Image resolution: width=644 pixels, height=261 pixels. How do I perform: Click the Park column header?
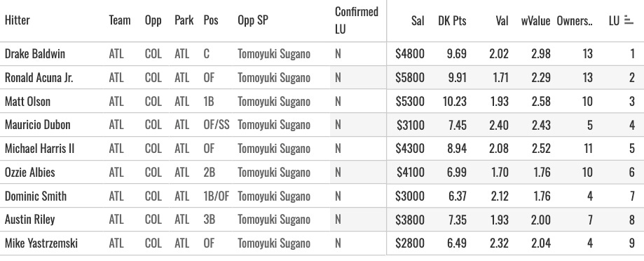pyautogui.click(x=184, y=20)
